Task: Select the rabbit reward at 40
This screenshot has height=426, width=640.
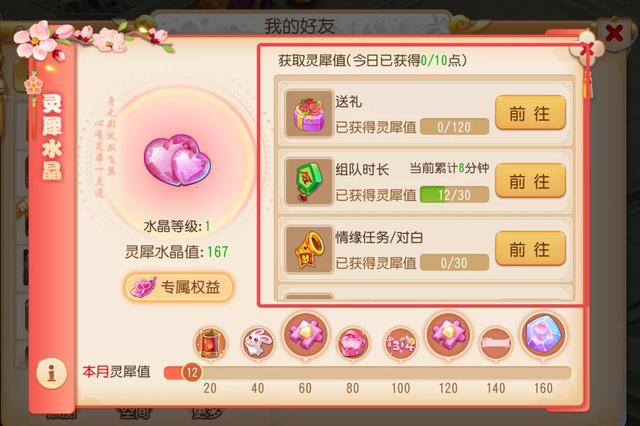Action: tap(258, 343)
